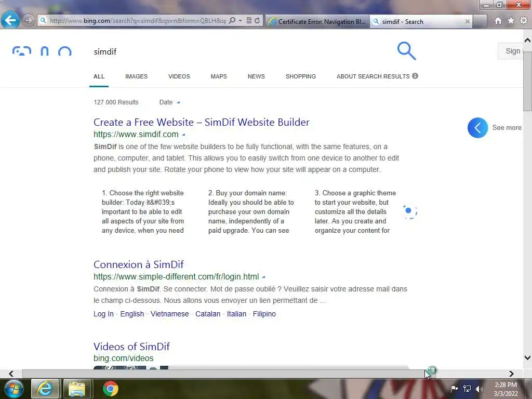Click Internet Explorer taskbar icon
532x399 pixels.
[x=45, y=389]
